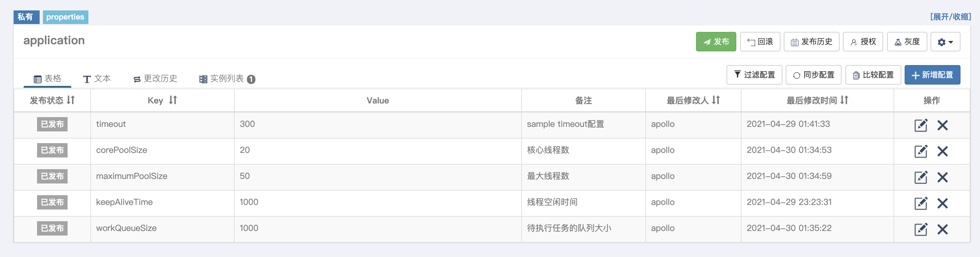Image resolution: width=980 pixels, height=257 pixels.
Task: Open the 实例列表 tab
Action: (227, 79)
